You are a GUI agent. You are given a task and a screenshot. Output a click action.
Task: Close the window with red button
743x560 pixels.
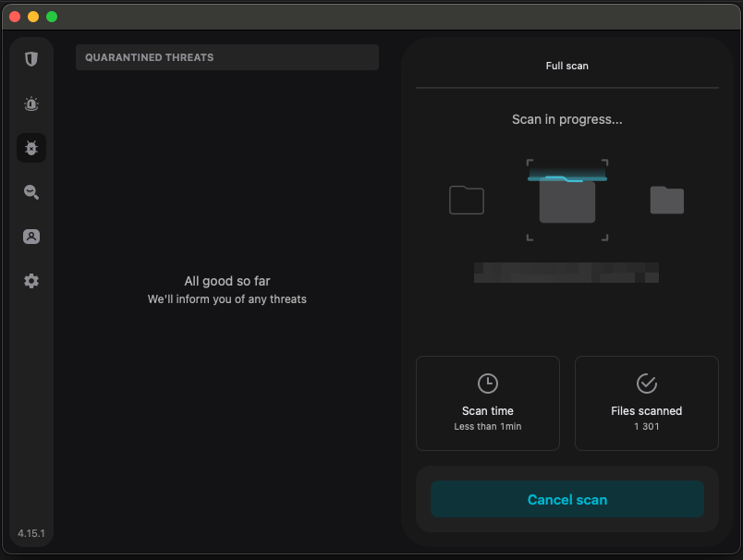tap(15, 17)
